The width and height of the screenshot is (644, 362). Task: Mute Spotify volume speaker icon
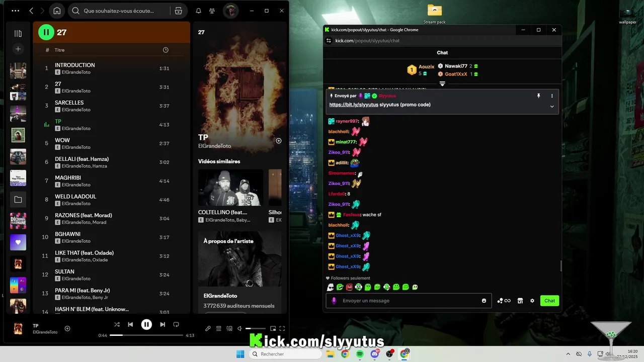(240, 329)
